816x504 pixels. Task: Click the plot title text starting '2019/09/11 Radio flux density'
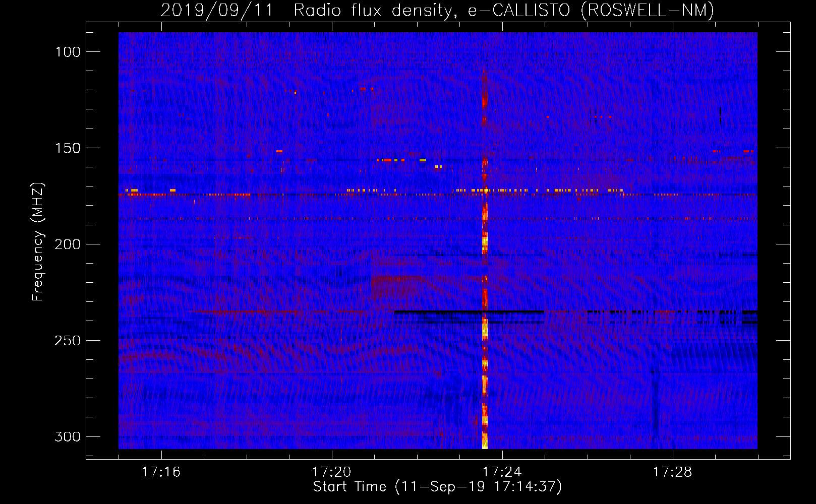click(437, 10)
